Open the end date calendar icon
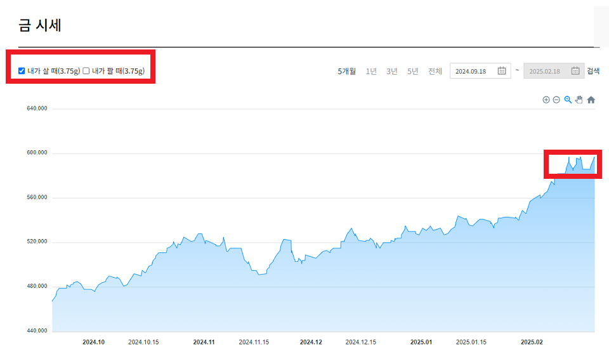This screenshot has width=609, height=364. tap(575, 70)
